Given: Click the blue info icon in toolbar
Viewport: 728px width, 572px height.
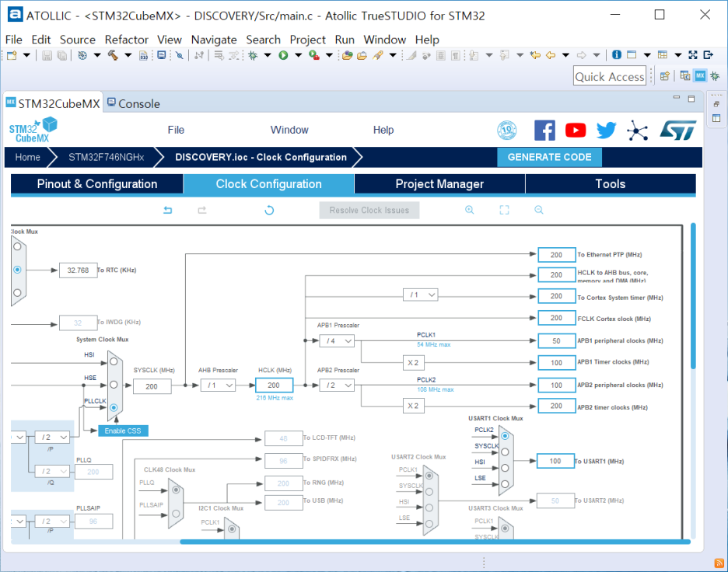Looking at the screenshot, I should (617, 54).
